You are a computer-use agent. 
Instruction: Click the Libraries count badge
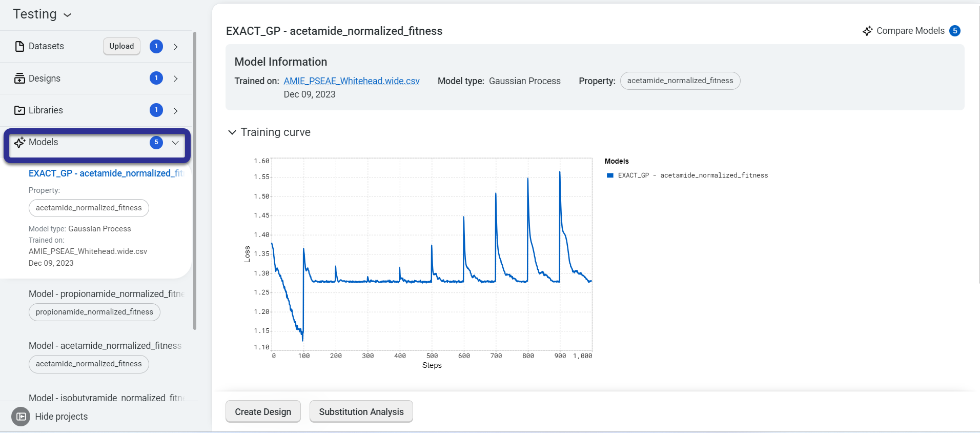point(156,110)
